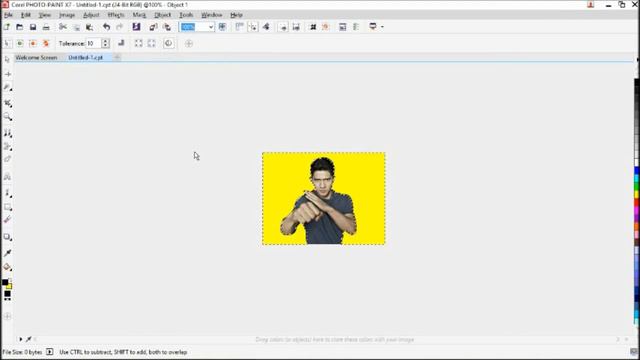Select the Rectangle shape tool

point(7,207)
